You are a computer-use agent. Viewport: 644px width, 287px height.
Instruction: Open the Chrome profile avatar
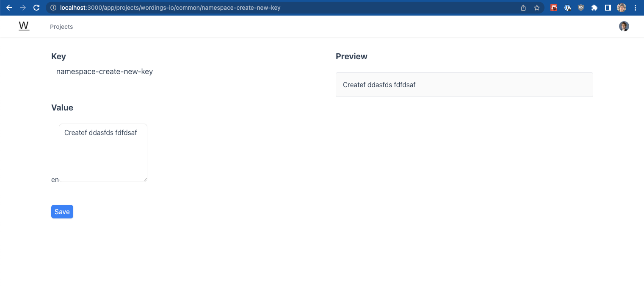(622, 8)
